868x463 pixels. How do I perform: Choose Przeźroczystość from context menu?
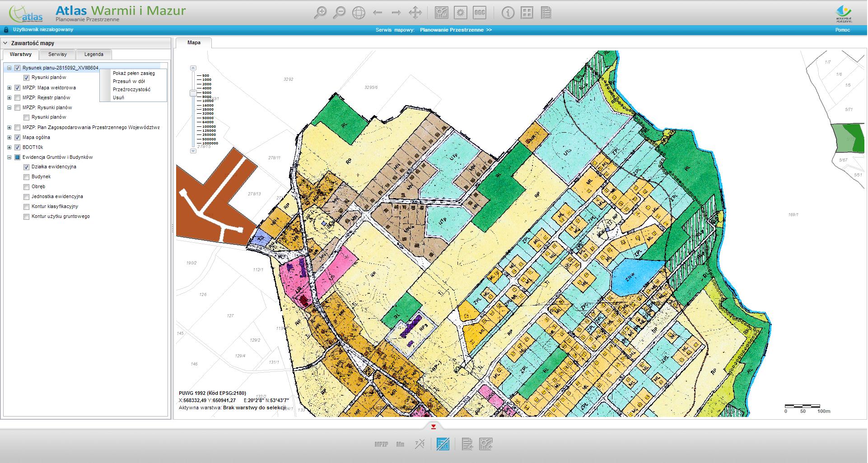(x=134, y=89)
